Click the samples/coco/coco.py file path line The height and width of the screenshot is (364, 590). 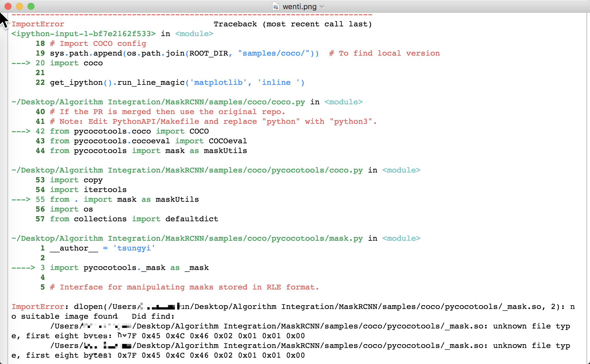tap(158, 102)
